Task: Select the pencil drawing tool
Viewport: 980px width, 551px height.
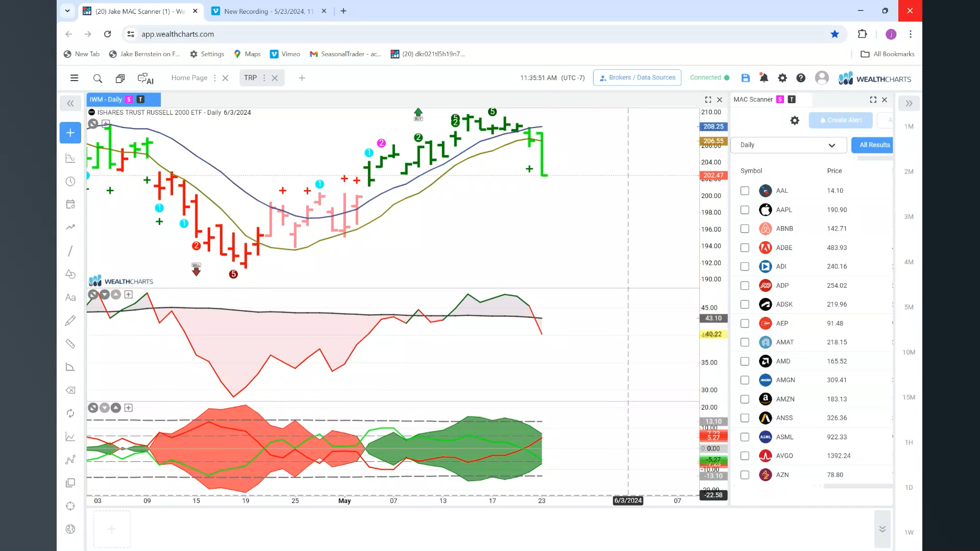Action: click(x=70, y=320)
